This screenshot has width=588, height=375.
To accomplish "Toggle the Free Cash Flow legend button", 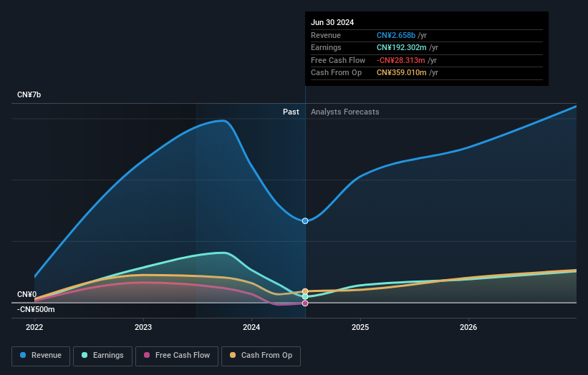I will pyautogui.click(x=177, y=356).
